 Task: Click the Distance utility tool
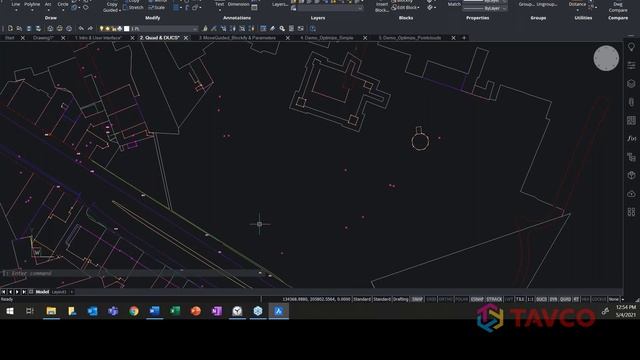[x=577, y=4]
